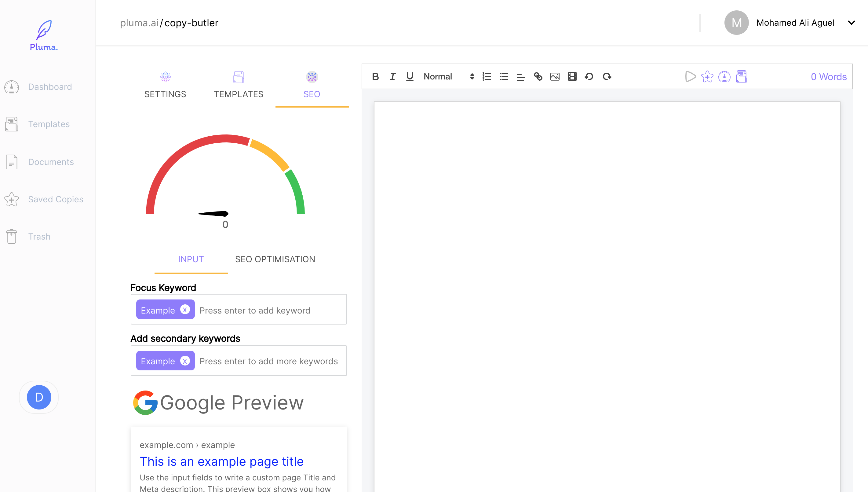The width and height of the screenshot is (868, 492).
Task: Click the Focus Keyword input field
Action: [x=270, y=310]
